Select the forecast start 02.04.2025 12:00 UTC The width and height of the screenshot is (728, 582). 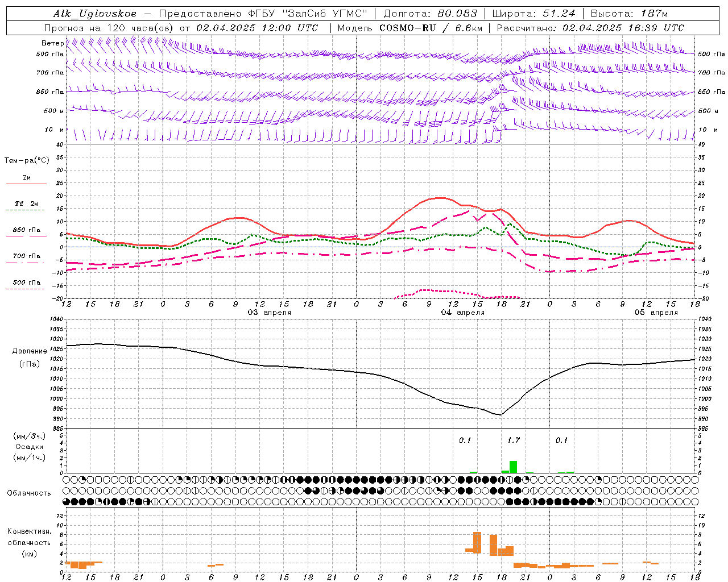257,28
